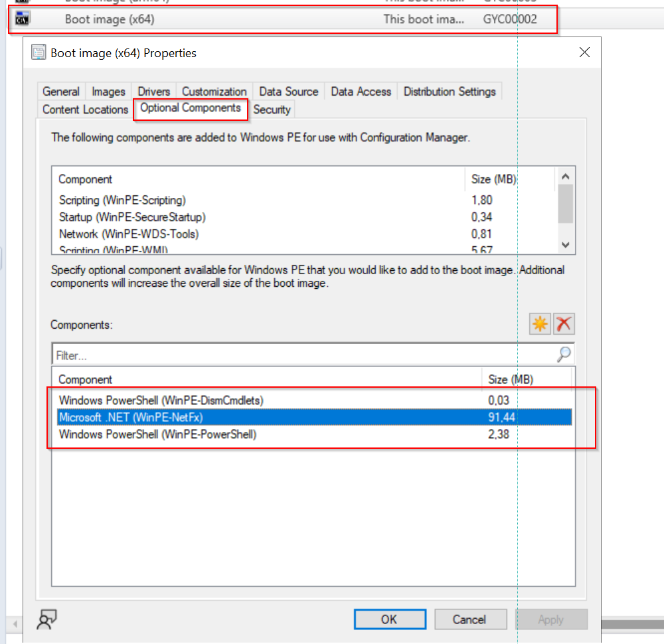Click the red X remove component icon

[564, 325]
